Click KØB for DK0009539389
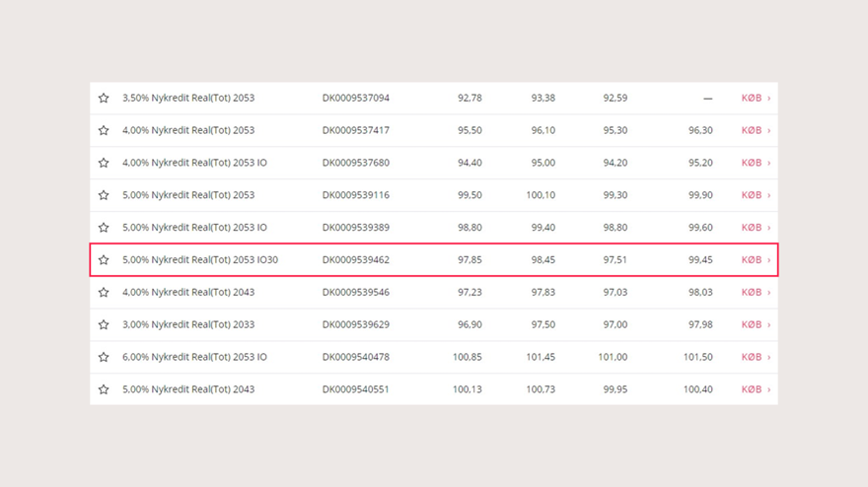The height and width of the screenshot is (487, 868). 756,228
